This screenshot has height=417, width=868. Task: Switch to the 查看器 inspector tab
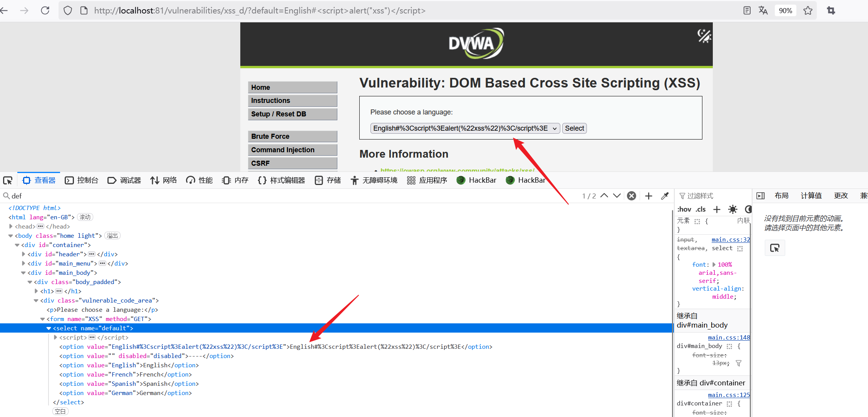[x=39, y=180]
